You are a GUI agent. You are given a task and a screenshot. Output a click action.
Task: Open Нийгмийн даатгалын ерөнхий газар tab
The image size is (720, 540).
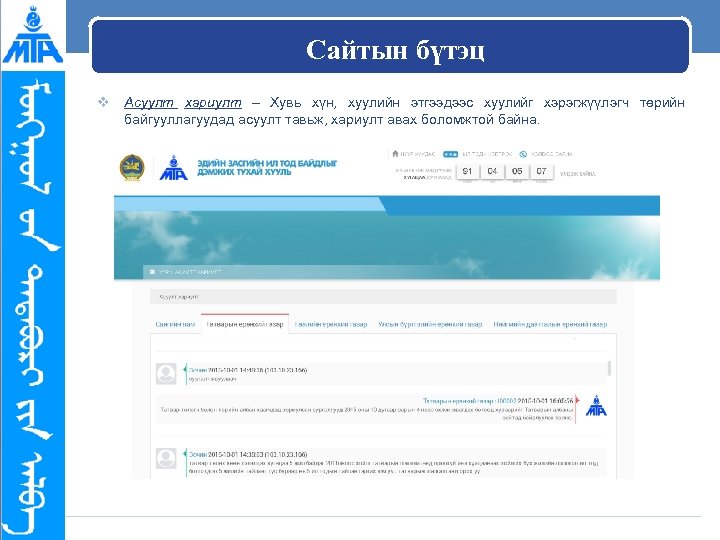pos(550,324)
